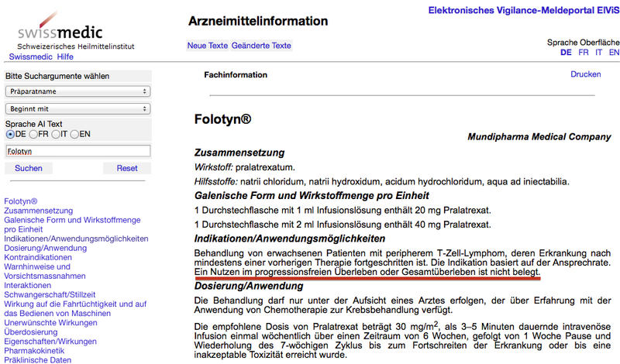Jump to Präklinische Daten in sidebar
This screenshot has width=620, height=364.
coord(37,360)
